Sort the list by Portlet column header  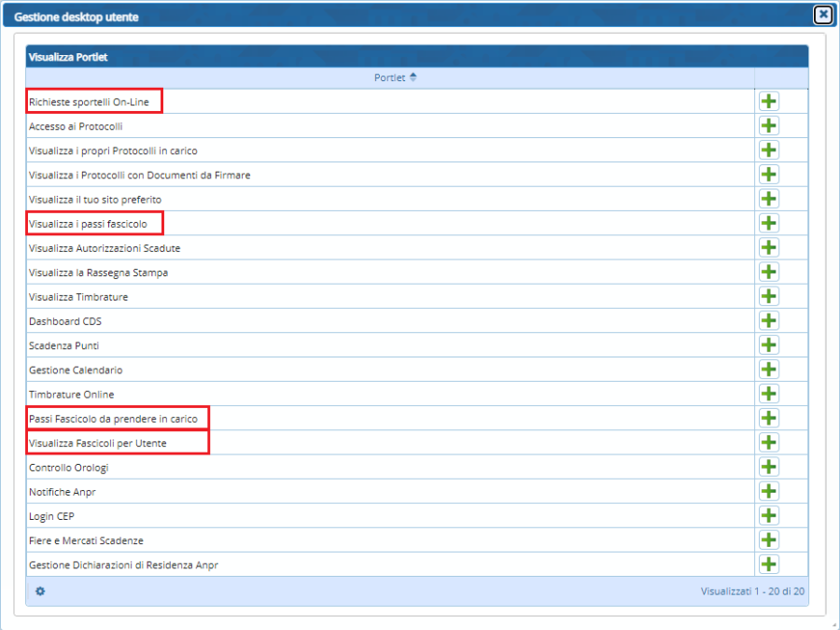click(x=390, y=77)
